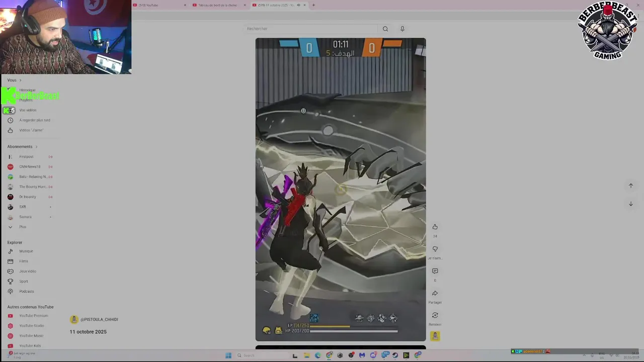The image size is (644, 362).
Task: Open the Windows Start menu
Action: click(x=228, y=355)
